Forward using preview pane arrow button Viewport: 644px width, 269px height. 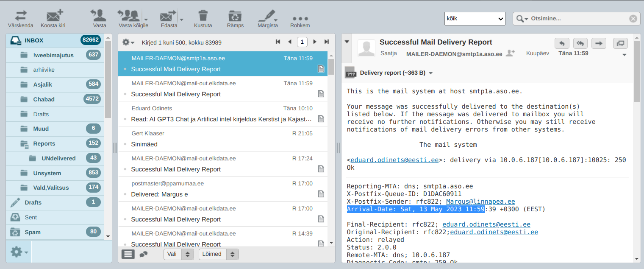point(599,43)
